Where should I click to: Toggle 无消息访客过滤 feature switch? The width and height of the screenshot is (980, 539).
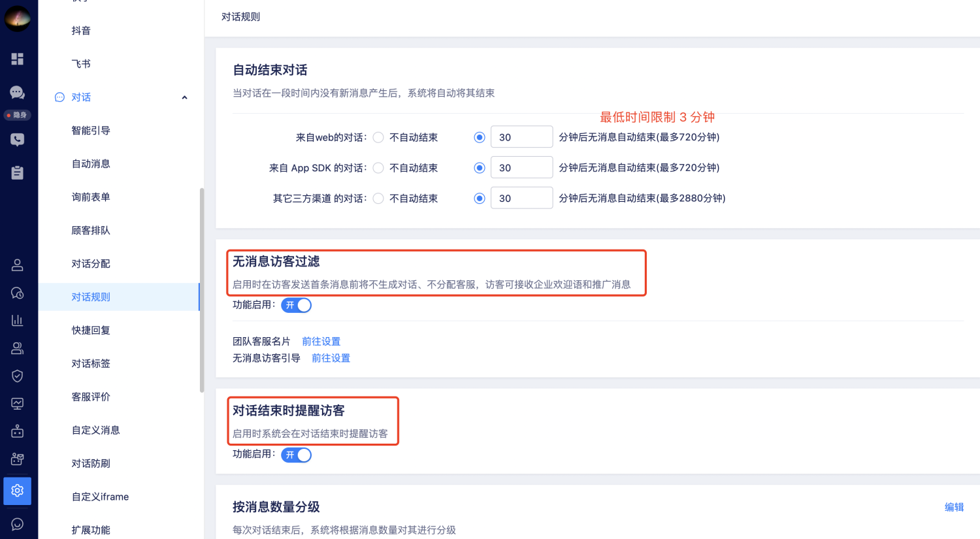(x=296, y=305)
